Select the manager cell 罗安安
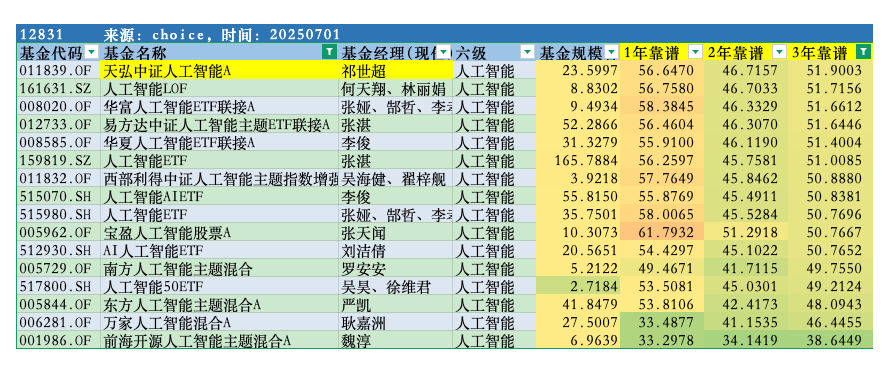889x365 pixels. tap(396, 268)
